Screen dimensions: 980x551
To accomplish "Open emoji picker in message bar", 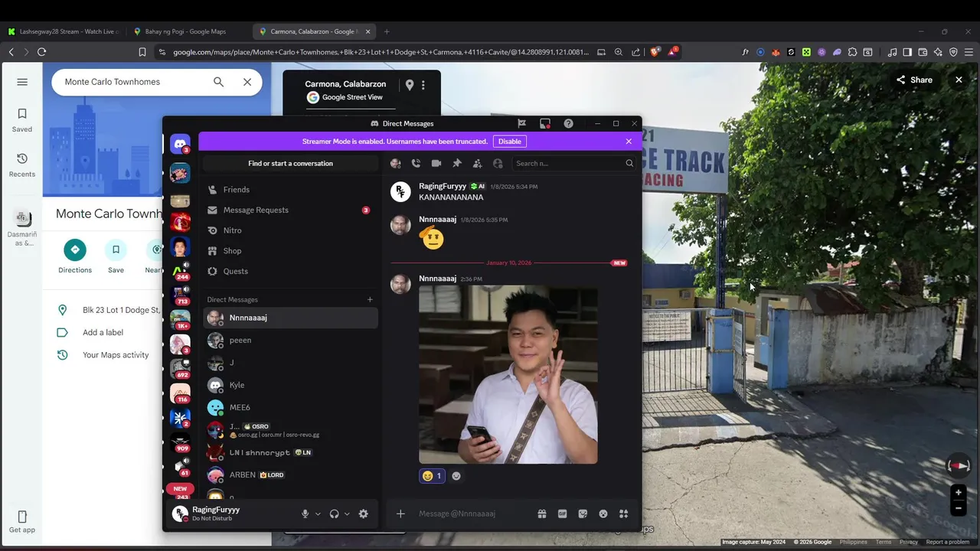I will (x=603, y=514).
